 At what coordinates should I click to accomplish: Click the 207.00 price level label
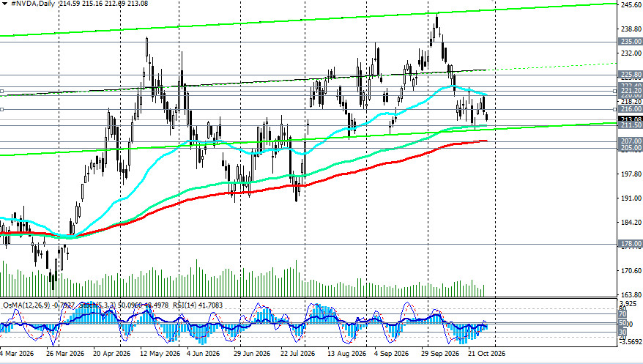point(631,141)
